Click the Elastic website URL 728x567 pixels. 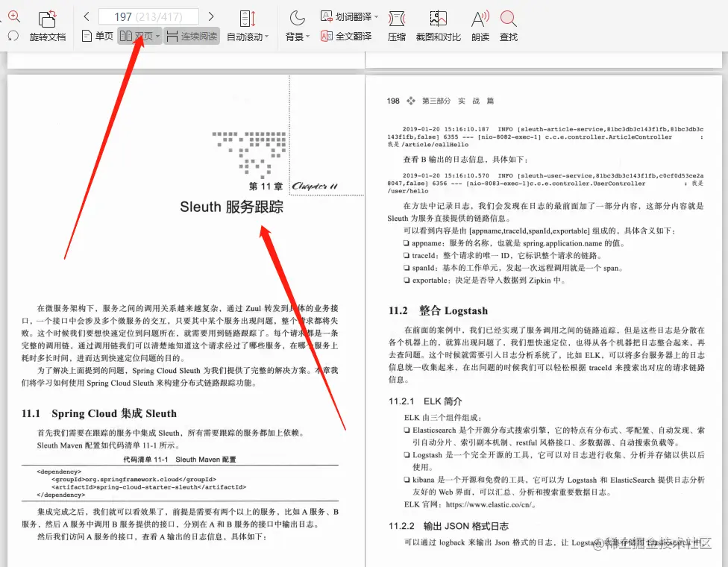coord(489,505)
